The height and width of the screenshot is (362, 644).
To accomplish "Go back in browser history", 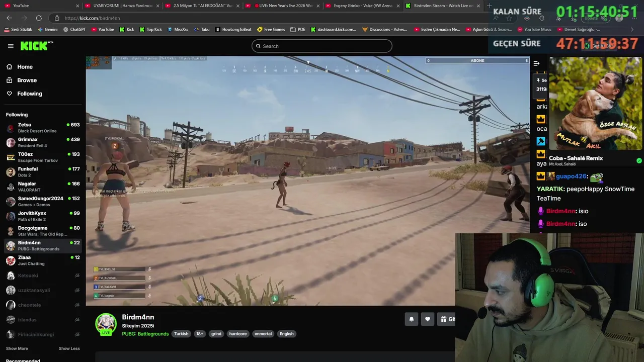I will click(x=9, y=18).
